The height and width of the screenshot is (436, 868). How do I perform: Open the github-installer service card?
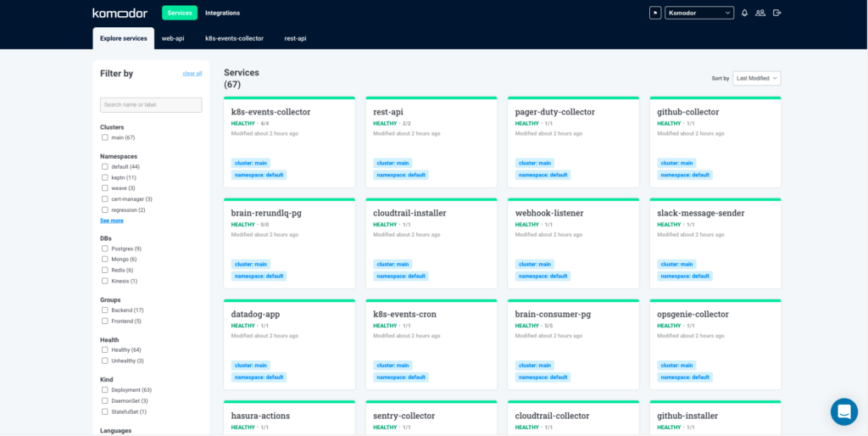click(715, 418)
